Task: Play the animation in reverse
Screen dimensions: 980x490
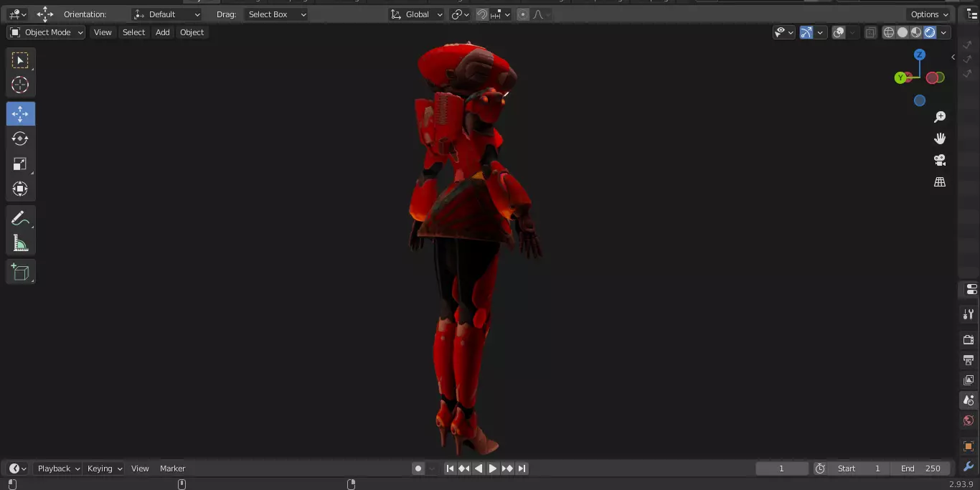Action: pos(479,468)
